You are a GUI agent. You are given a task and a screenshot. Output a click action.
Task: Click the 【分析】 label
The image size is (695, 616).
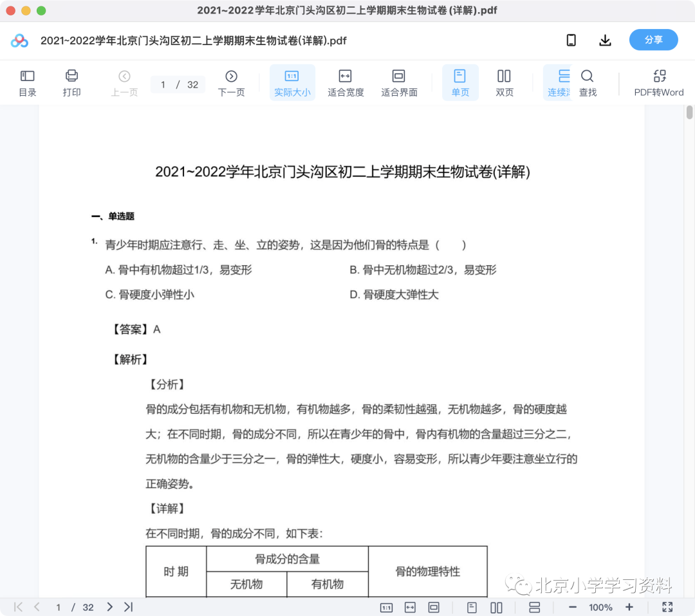[x=167, y=384]
